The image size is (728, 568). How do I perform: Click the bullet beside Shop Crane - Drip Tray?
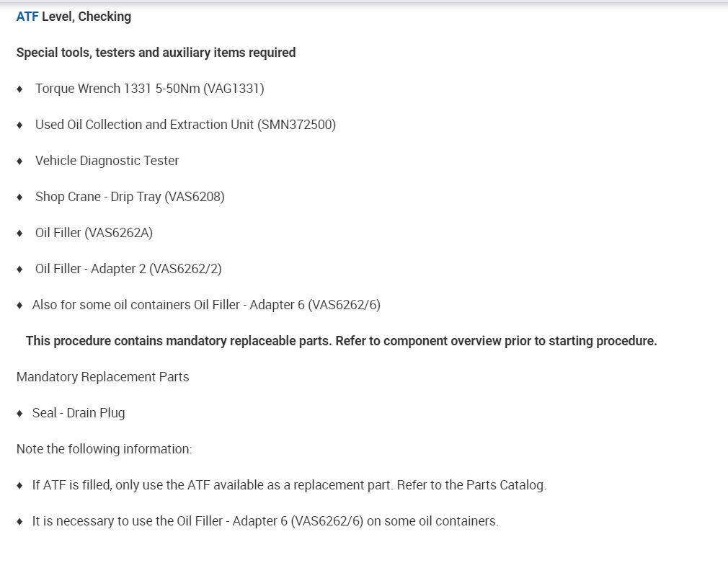tap(19, 197)
